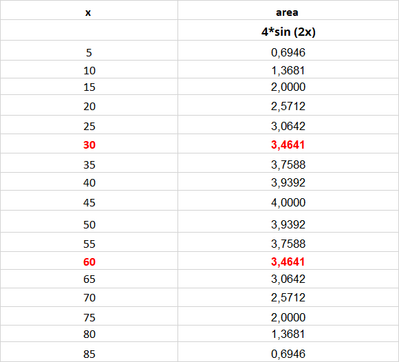Select the x cell with value 10
Image resolution: width=399 pixels, height=362 pixels.
(x=89, y=69)
